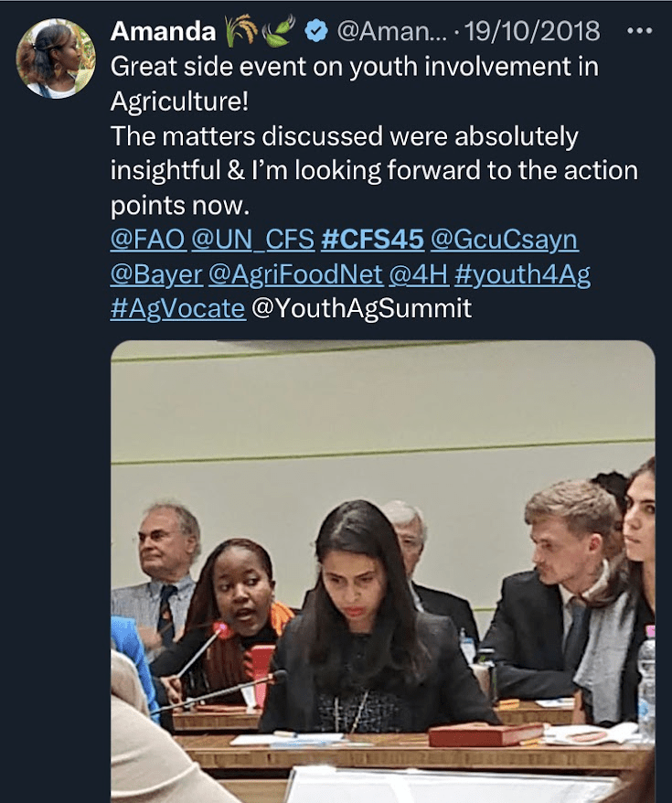Click the @YouthAgSummit mention text

361,308
